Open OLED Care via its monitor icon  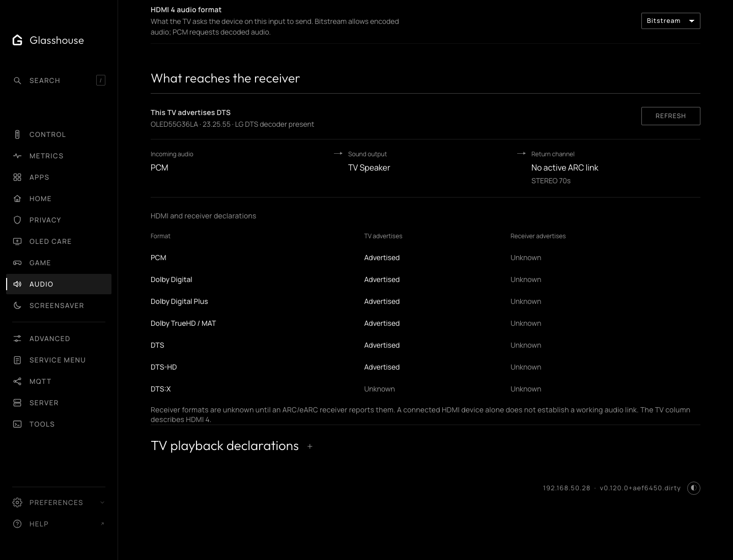pyautogui.click(x=17, y=241)
